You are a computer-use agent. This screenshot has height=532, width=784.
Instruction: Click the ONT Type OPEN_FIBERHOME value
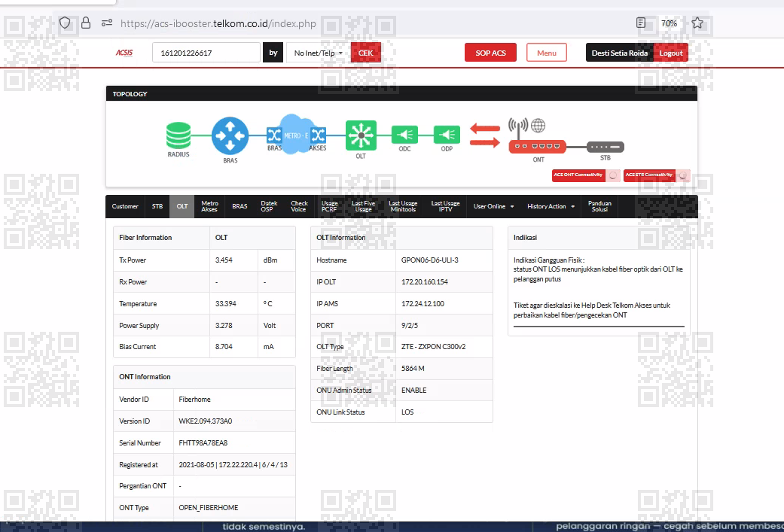tap(209, 507)
